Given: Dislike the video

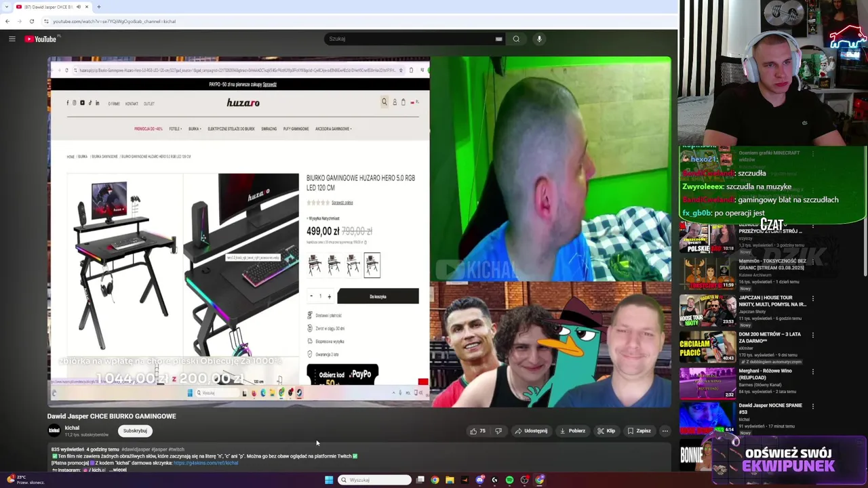Looking at the screenshot, I should click(498, 431).
